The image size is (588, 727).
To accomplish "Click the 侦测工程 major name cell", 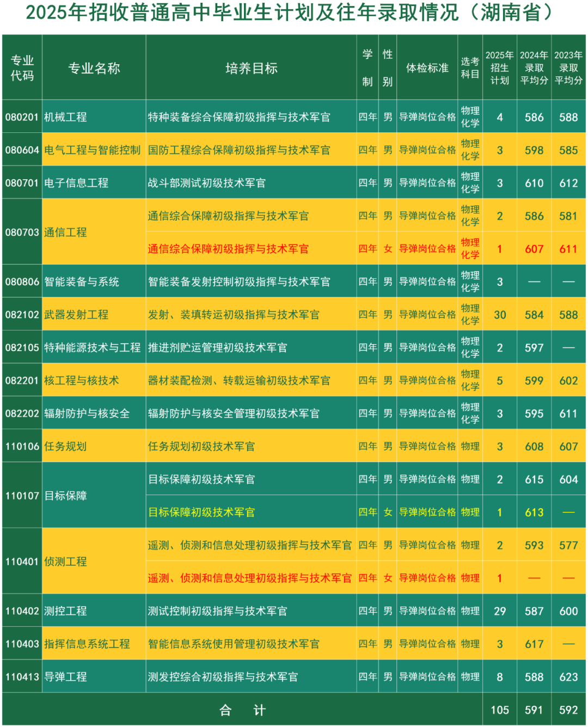I will coord(94,561).
